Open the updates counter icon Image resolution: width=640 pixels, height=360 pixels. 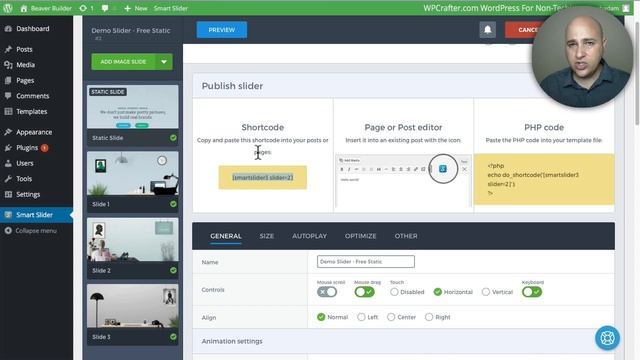click(x=86, y=8)
